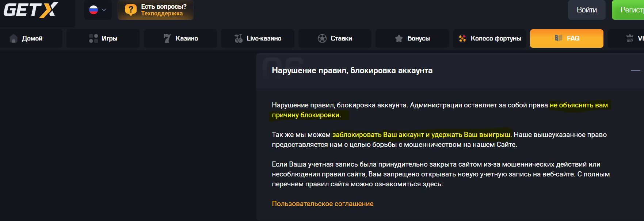Open the Игры section

pyautogui.click(x=103, y=38)
